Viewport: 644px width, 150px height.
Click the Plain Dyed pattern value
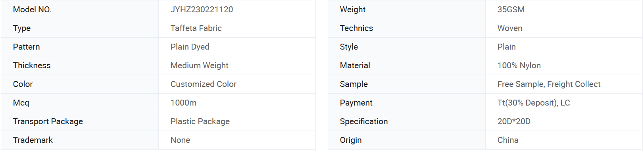point(190,47)
